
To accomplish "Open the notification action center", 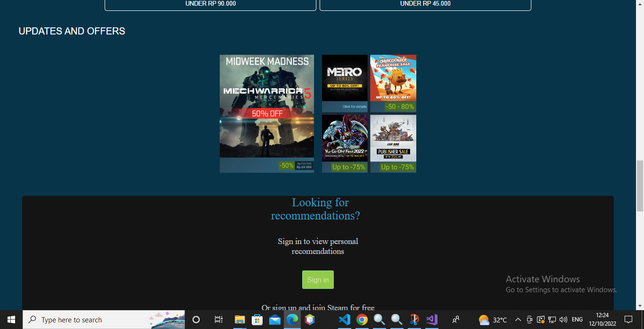I will click(x=628, y=320).
